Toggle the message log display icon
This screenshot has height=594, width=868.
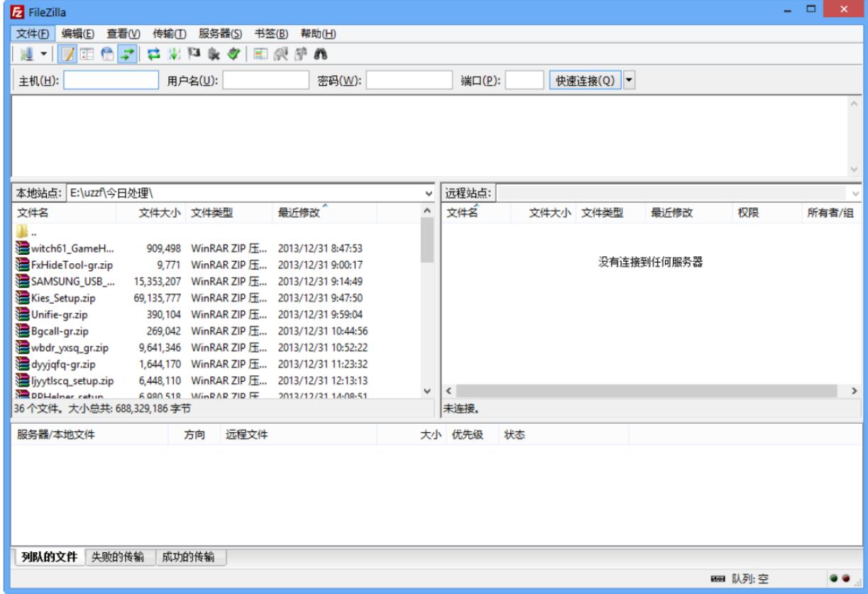click(67, 54)
